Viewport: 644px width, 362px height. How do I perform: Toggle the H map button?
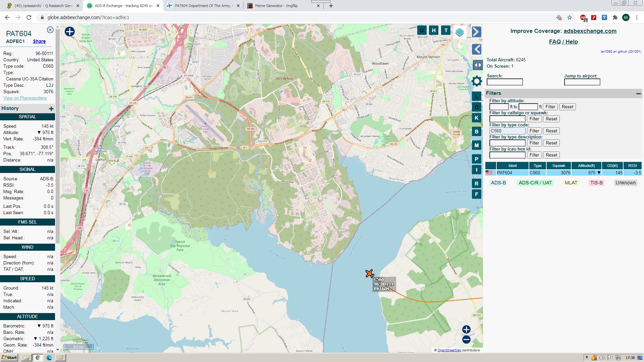[434, 30]
